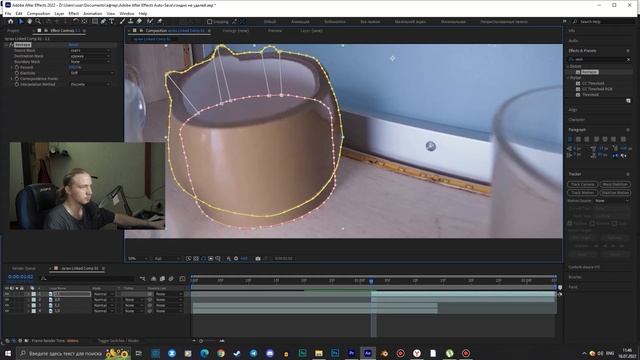The width and height of the screenshot is (640, 360).
Task: Toggle the visibility eye for layer 4
Action: (7, 311)
